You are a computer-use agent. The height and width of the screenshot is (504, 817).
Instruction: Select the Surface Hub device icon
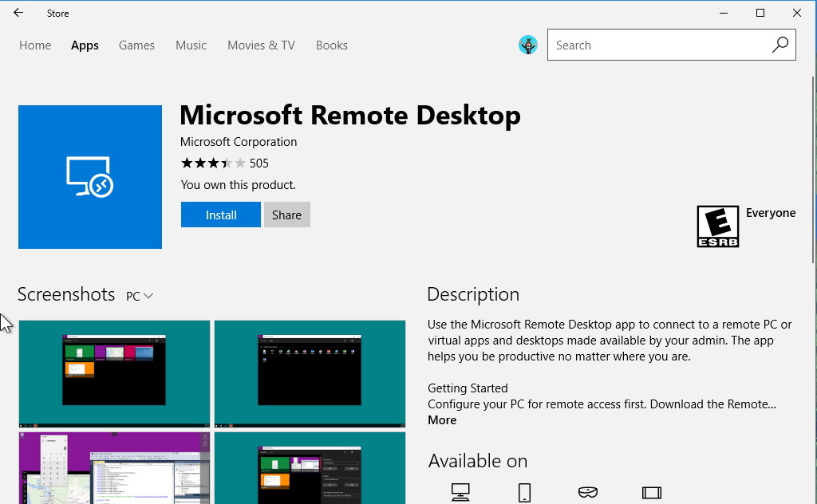tap(652, 492)
